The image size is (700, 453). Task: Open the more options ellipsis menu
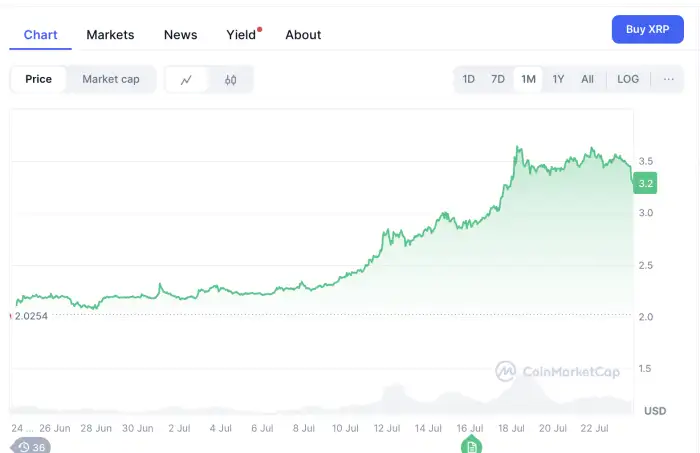668,79
